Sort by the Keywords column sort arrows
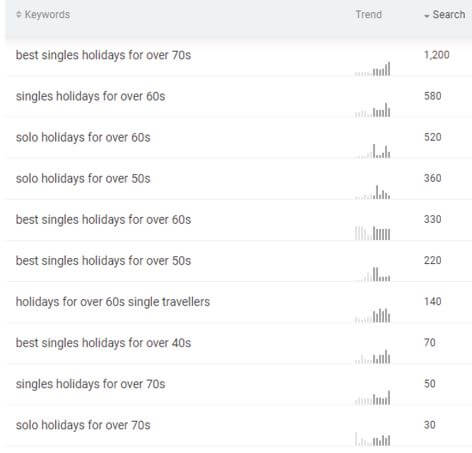Image resolution: width=472 pixels, height=453 pixels. [x=19, y=15]
